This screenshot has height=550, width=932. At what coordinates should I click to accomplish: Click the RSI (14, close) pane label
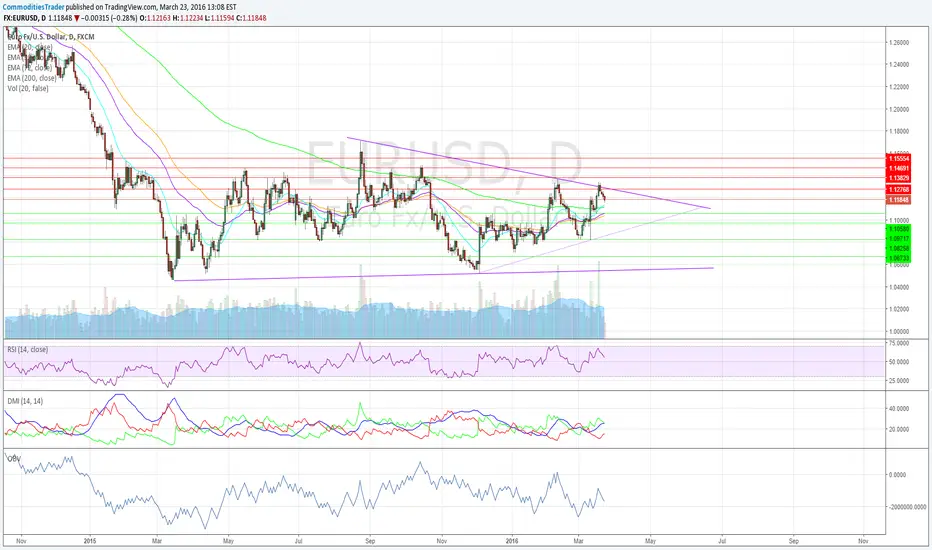point(28,350)
